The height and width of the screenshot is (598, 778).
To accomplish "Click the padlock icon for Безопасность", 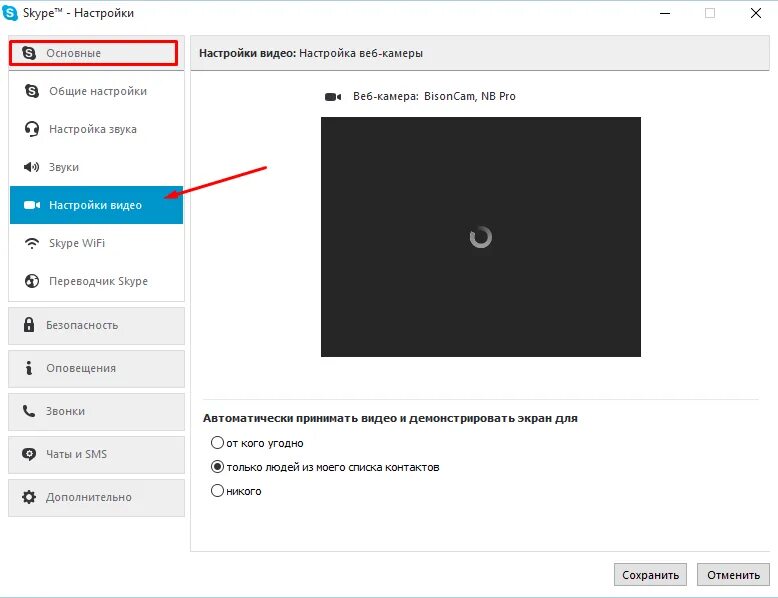I will coord(29,325).
